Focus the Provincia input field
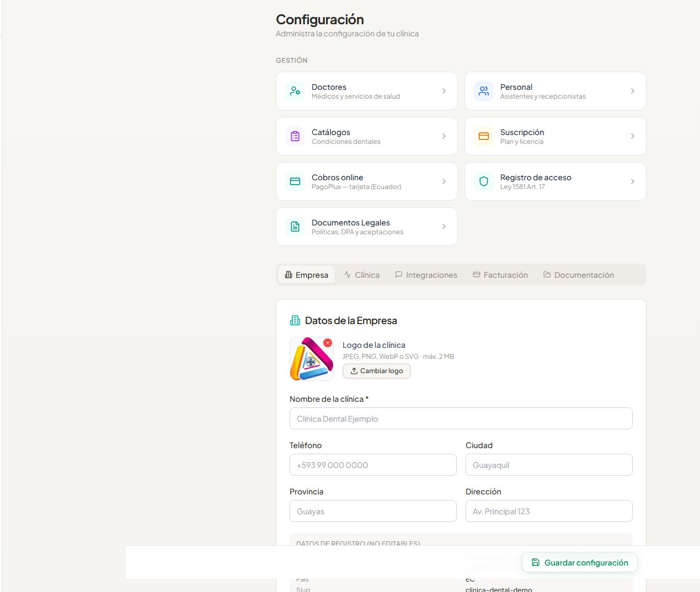Screen dimensions: 700x592 [373, 511]
